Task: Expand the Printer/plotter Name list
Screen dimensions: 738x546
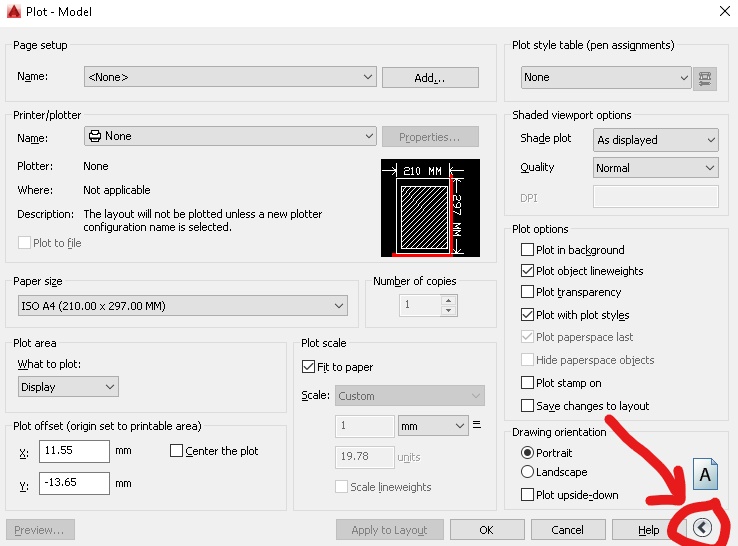Action: pyautogui.click(x=229, y=136)
